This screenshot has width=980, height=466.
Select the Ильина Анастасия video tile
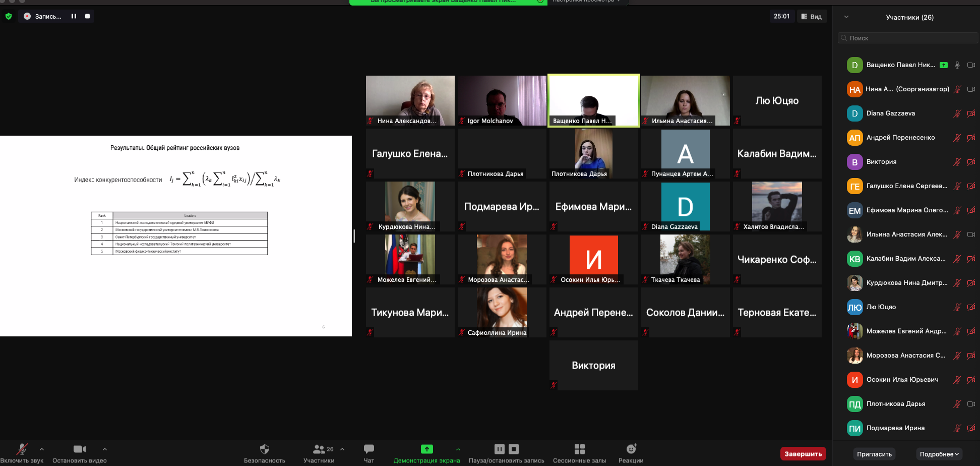click(686, 100)
